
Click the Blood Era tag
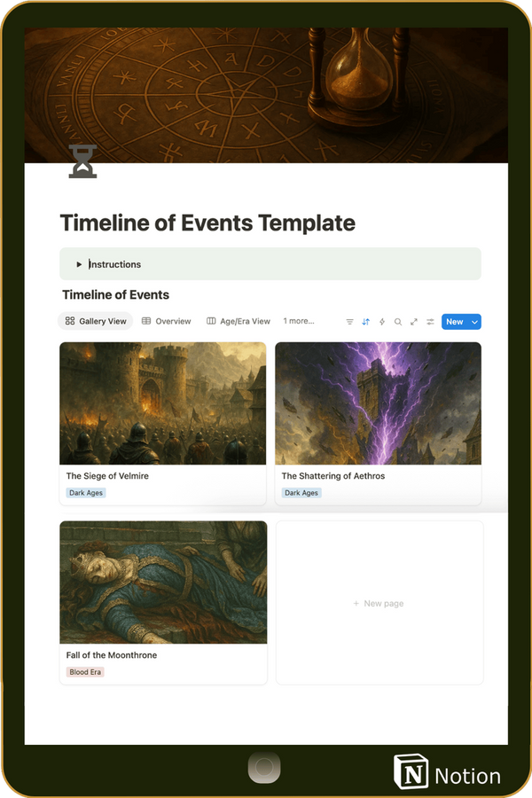[85, 672]
